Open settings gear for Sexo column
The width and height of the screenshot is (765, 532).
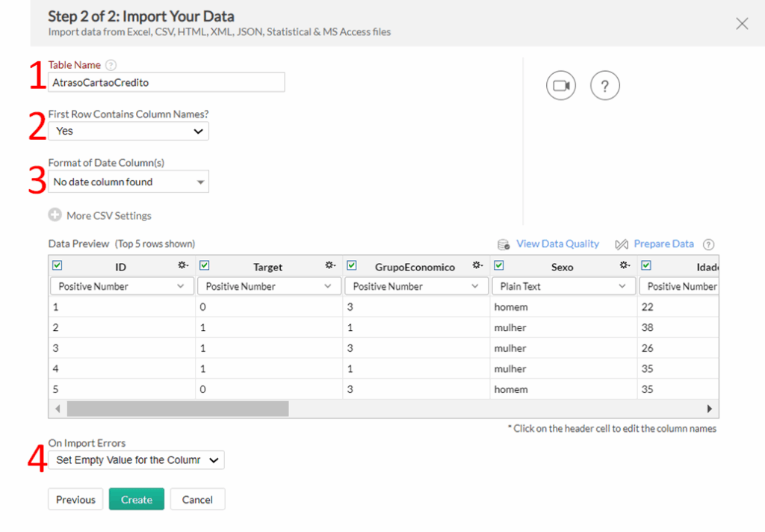[x=625, y=265]
